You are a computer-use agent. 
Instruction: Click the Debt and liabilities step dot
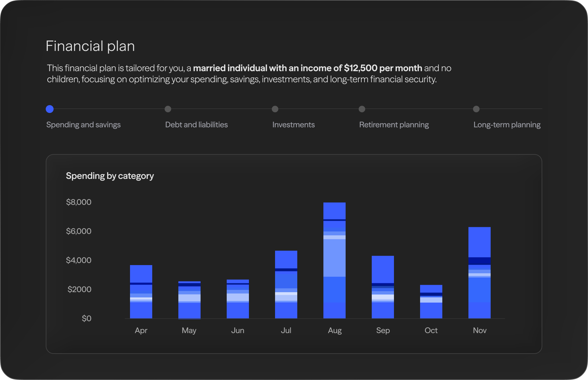click(168, 109)
